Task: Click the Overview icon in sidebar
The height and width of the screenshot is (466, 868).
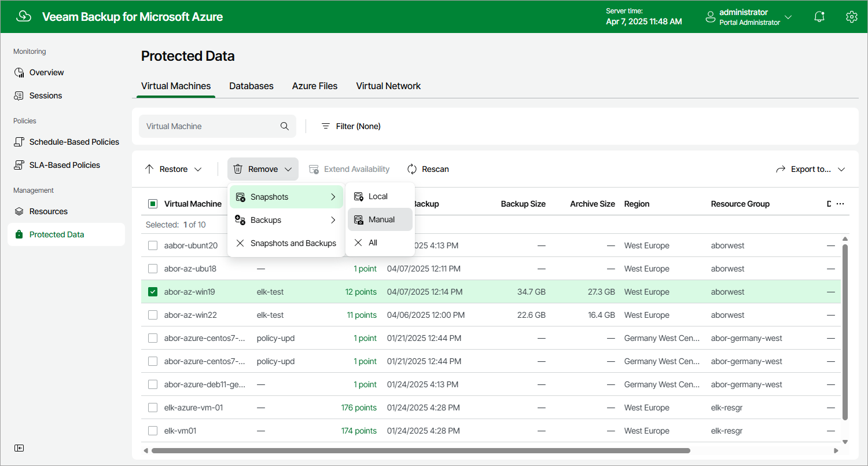Action: click(19, 72)
